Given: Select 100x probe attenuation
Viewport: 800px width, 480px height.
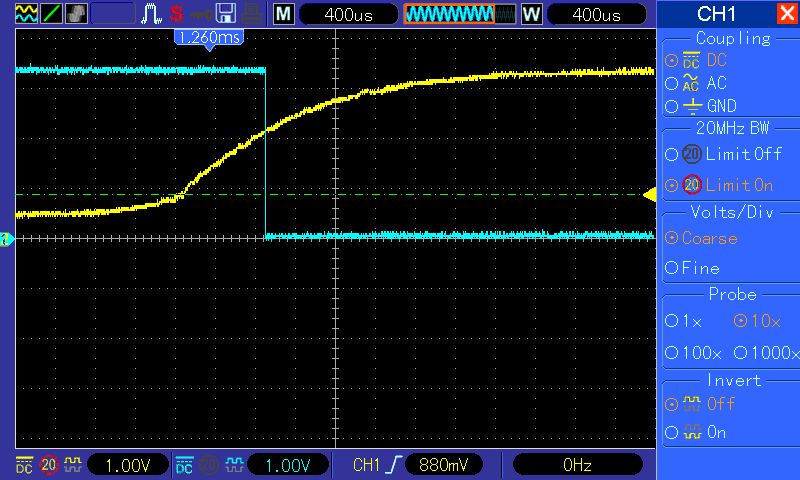Looking at the screenshot, I should (x=693, y=352).
